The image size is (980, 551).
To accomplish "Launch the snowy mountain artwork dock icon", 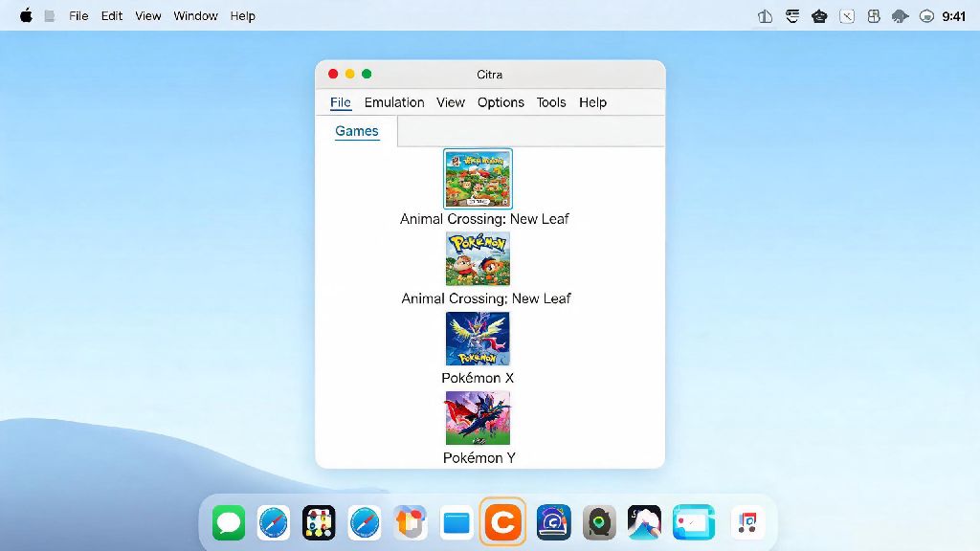I will (645, 522).
